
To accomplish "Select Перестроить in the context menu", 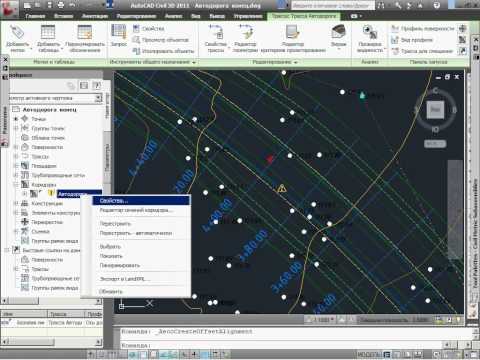I will pyautogui.click(x=115, y=224).
